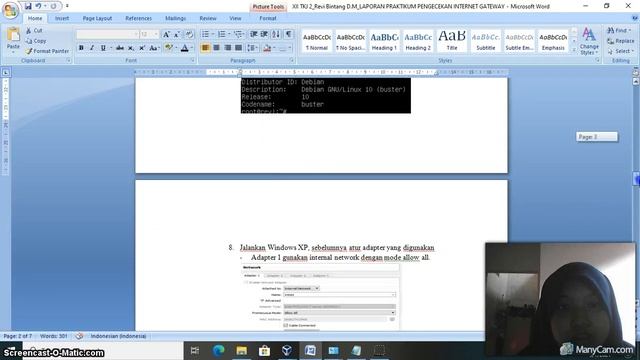Switch to the Insert tab
This screenshot has height=360, width=640.
pos(62,18)
